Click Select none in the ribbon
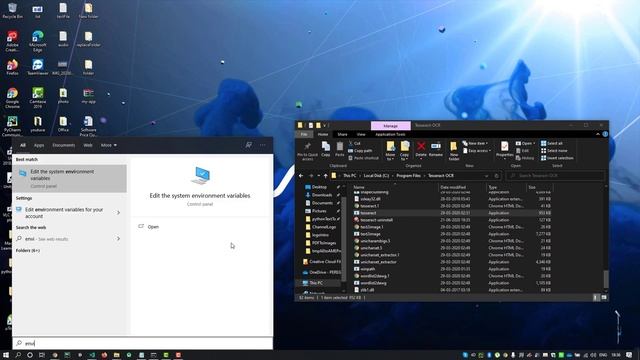The image size is (640, 360). 554,151
